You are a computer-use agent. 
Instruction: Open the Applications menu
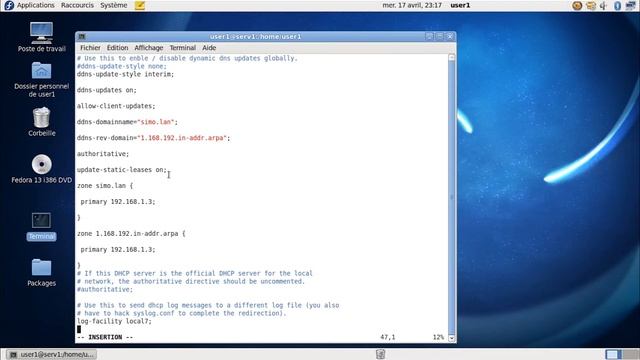pos(36,5)
